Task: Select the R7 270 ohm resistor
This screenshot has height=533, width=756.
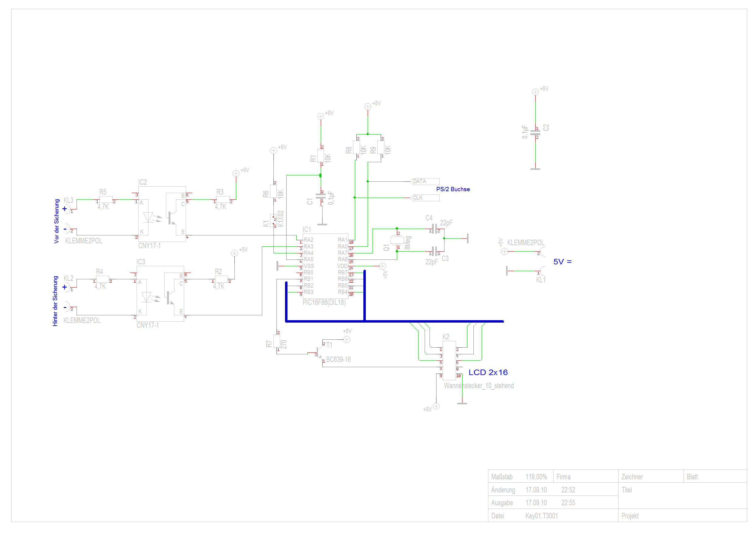Action: [276, 341]
